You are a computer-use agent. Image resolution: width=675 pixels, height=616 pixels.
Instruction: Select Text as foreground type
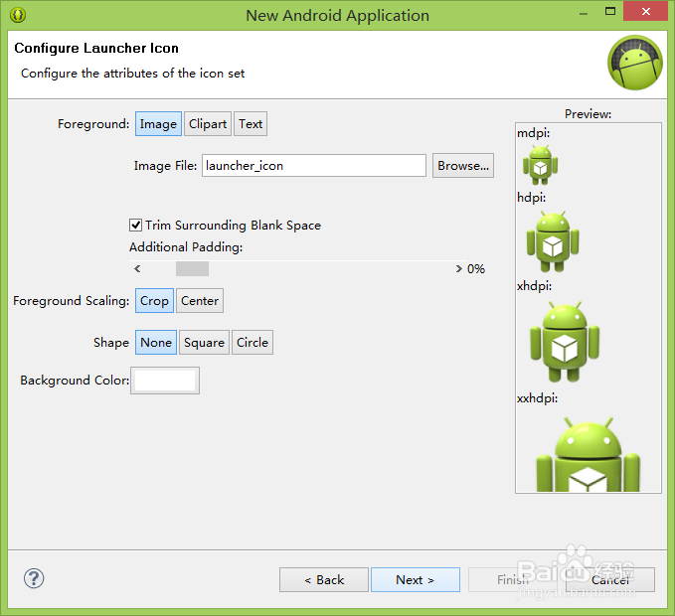click(251, 124)
